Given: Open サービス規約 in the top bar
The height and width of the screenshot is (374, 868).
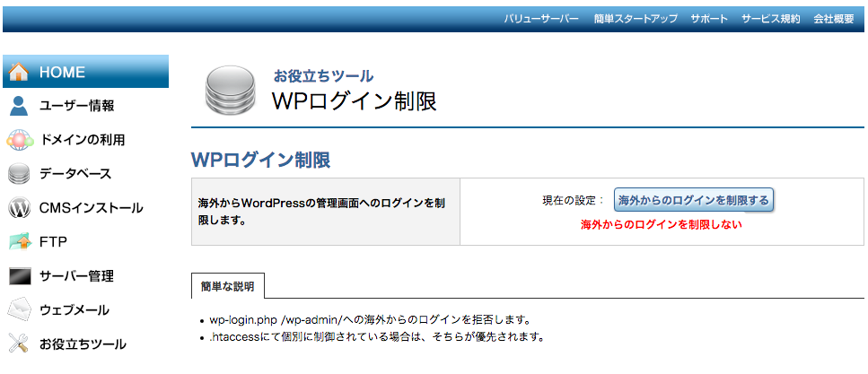Looking at the screenshot, I should click(x=770, y=19).
